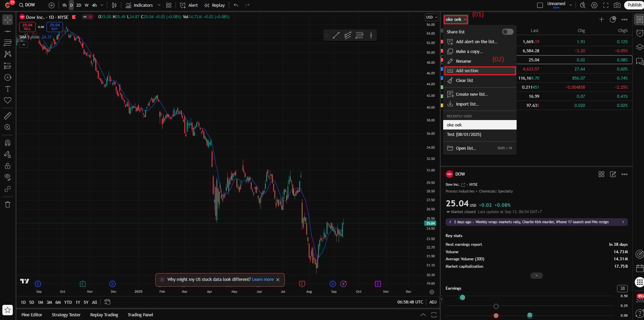Toggle the Share list switch
Screen dimensions: 644x320
508,32
